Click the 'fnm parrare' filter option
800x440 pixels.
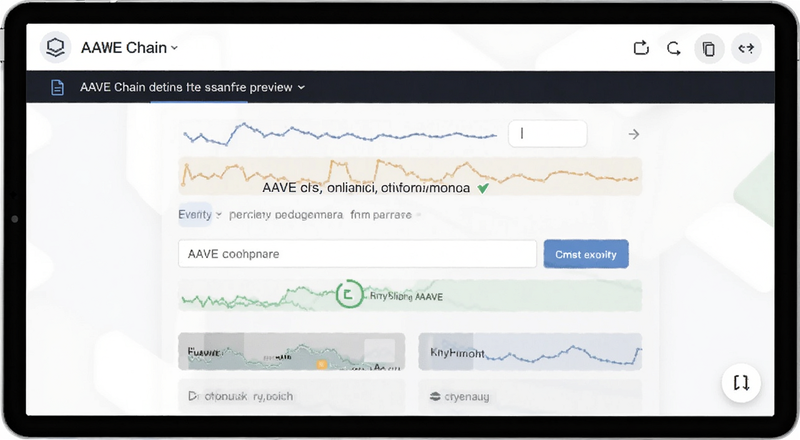click(x=381, y=215)
